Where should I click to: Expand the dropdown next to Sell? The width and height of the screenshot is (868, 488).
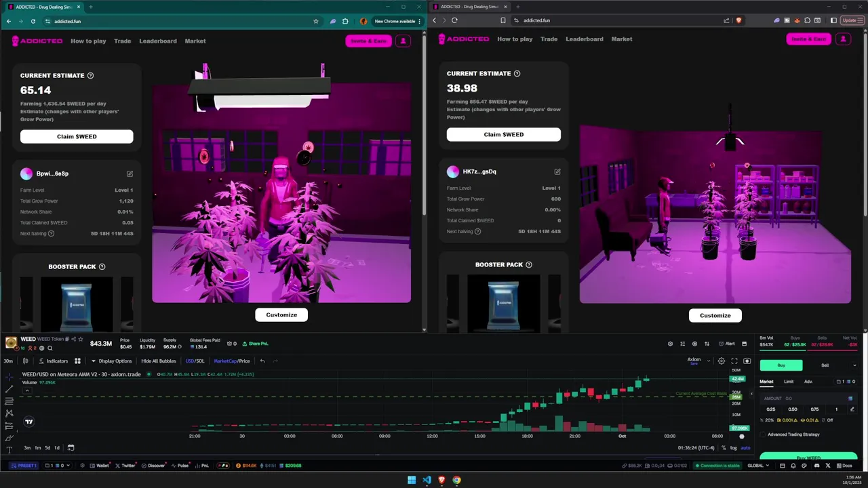point(854,365)
